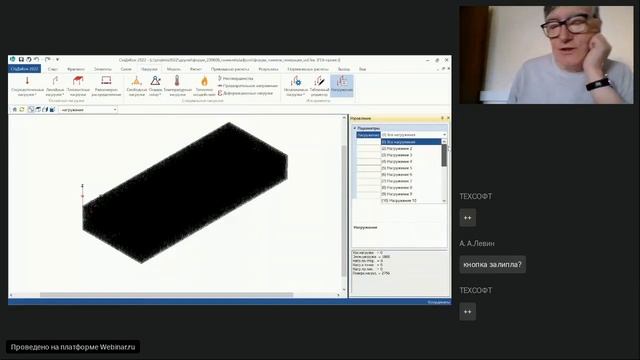Click the А. А. Левин chat sender name
This screenshot has width=640, height=360.
[x=477, y=243]
